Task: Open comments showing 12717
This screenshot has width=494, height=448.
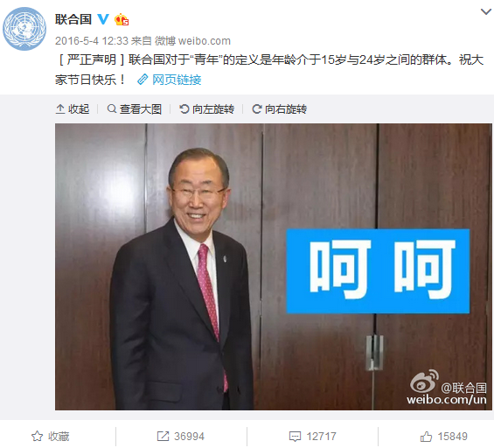Action: 312,437
